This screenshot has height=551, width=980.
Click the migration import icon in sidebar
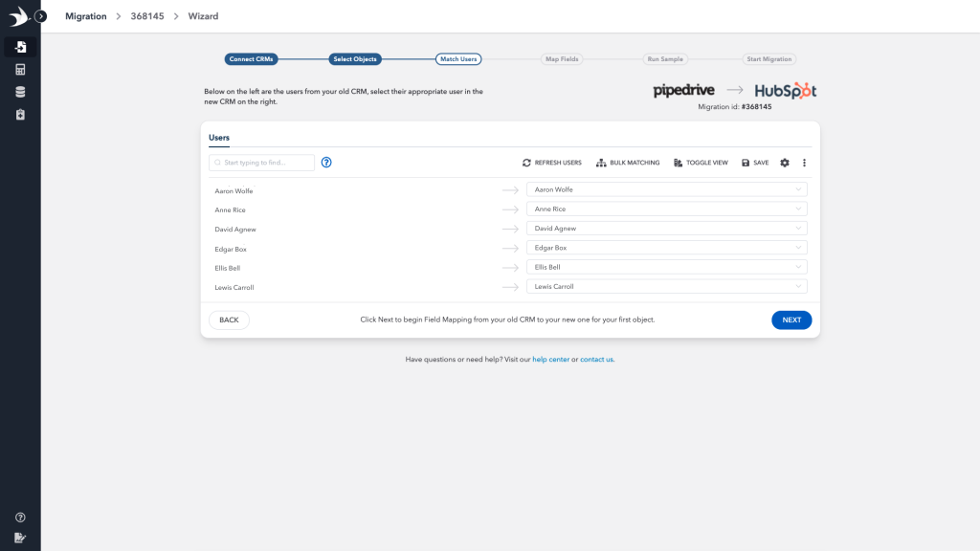[20, 47]
